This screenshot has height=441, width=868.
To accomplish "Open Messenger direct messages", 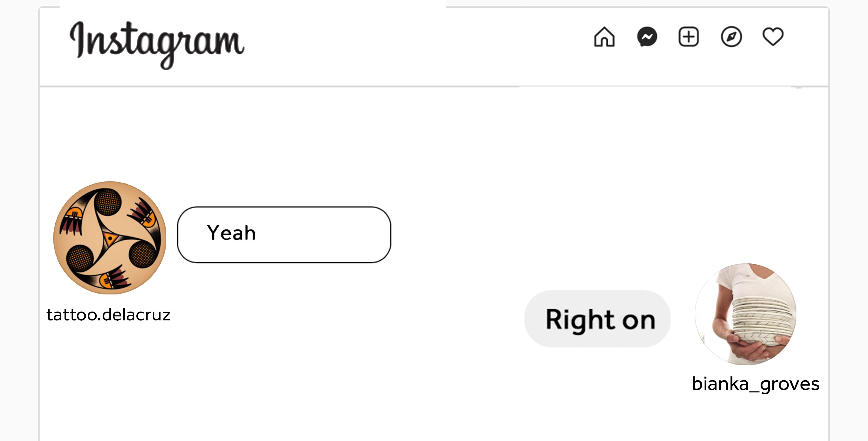I will [x=647, y=37].
